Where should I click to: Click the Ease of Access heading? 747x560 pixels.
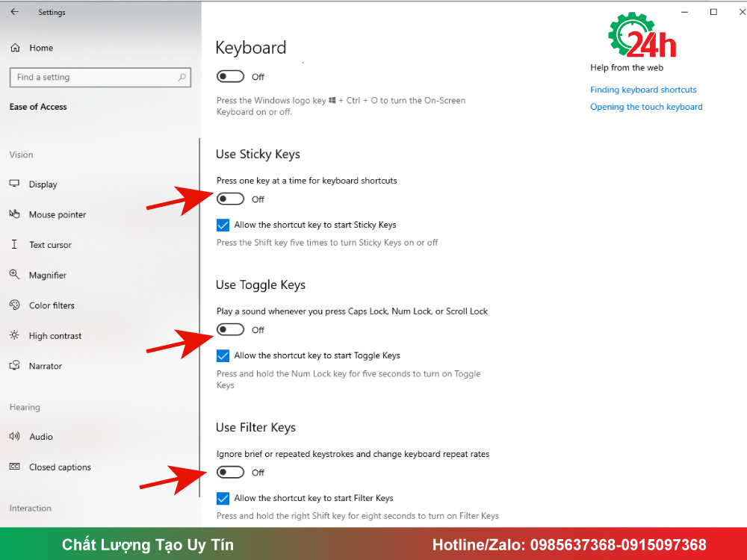point(38,107)
